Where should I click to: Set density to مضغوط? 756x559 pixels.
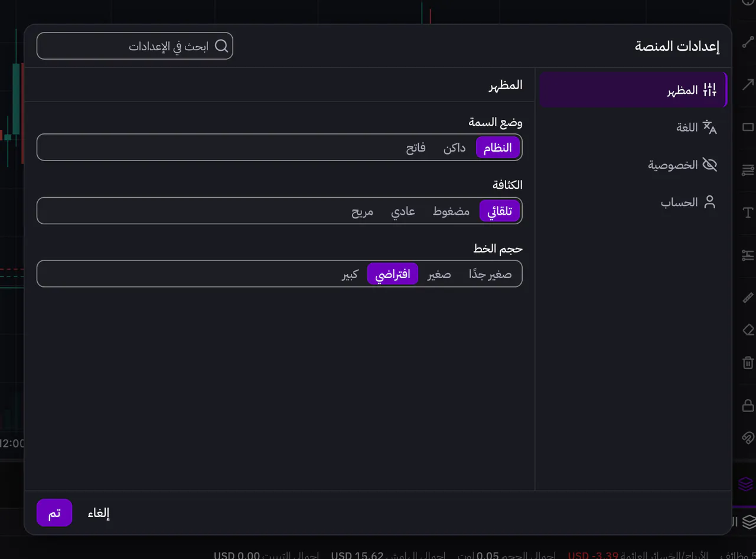point(451,211)
